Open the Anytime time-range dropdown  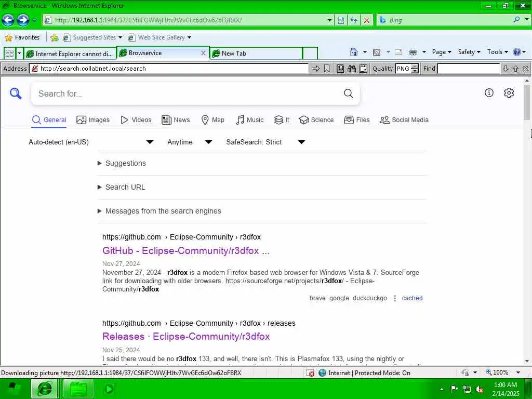pos(190,142)
